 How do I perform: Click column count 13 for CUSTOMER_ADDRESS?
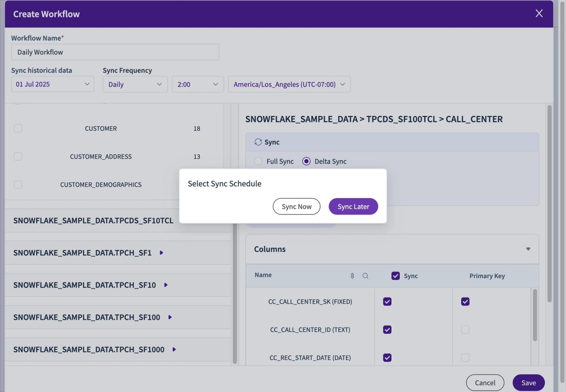[x=197, y=156]
